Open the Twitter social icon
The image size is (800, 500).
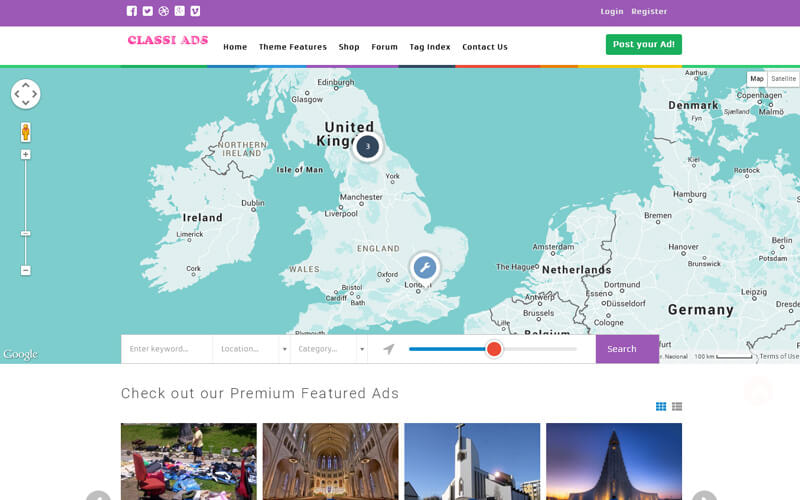[147, 11]
